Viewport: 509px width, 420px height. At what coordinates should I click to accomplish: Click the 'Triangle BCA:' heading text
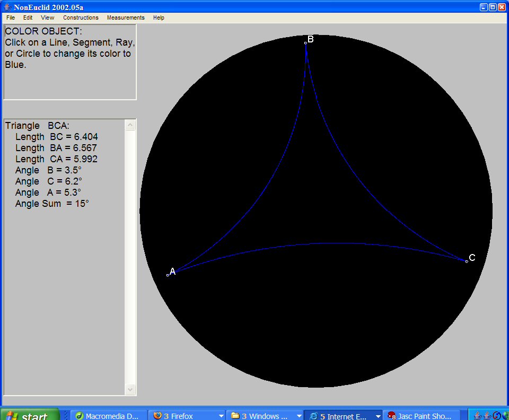tap(37, 126)
